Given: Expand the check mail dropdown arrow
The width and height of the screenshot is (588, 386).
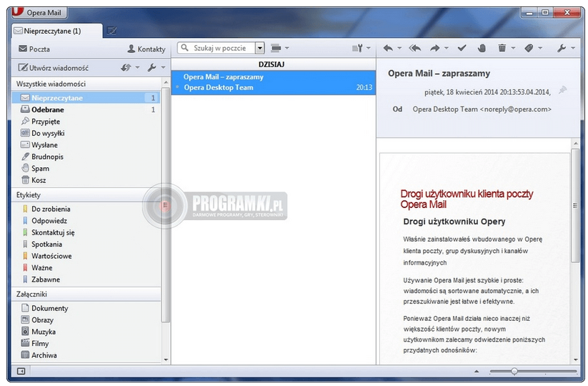Looking at the screenshot, I should click(137, 67).
